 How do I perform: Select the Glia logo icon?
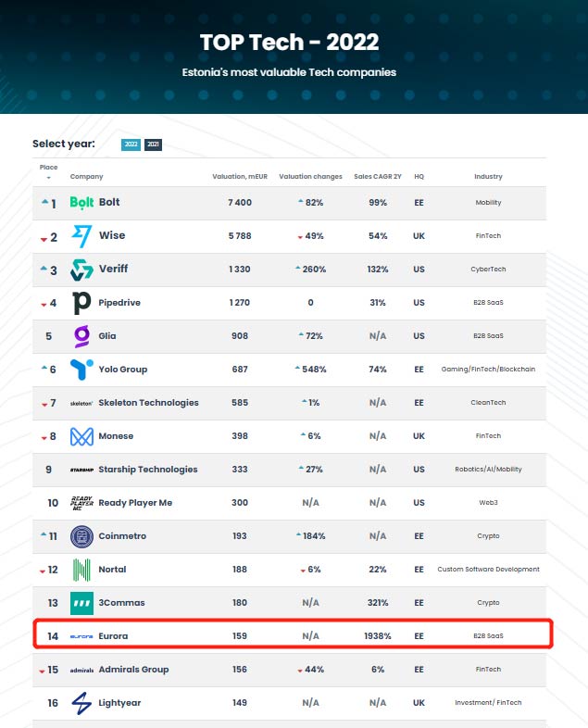tap(82, 336)
